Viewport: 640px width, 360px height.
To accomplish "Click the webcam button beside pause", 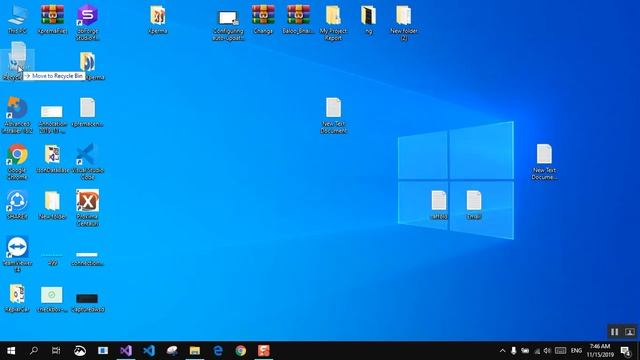I will click(x=629, y=332).
